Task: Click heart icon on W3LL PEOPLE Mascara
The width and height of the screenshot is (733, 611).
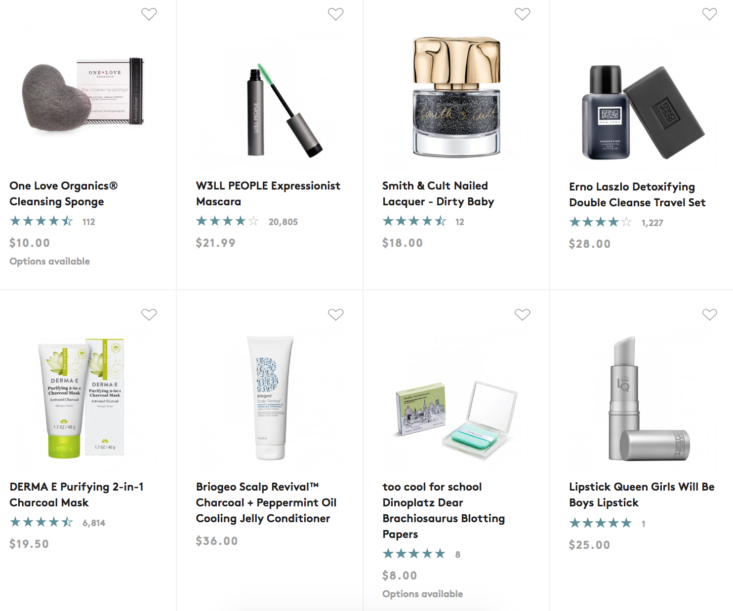Action: (x=336, y=14)
